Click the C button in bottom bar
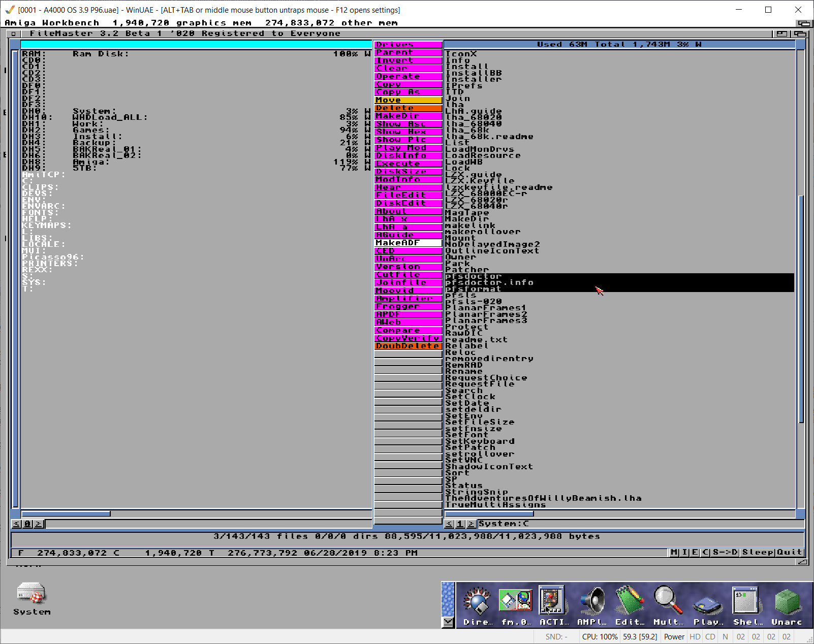The height and width of the screenshot is (644, 814). [x=705, y=553]
